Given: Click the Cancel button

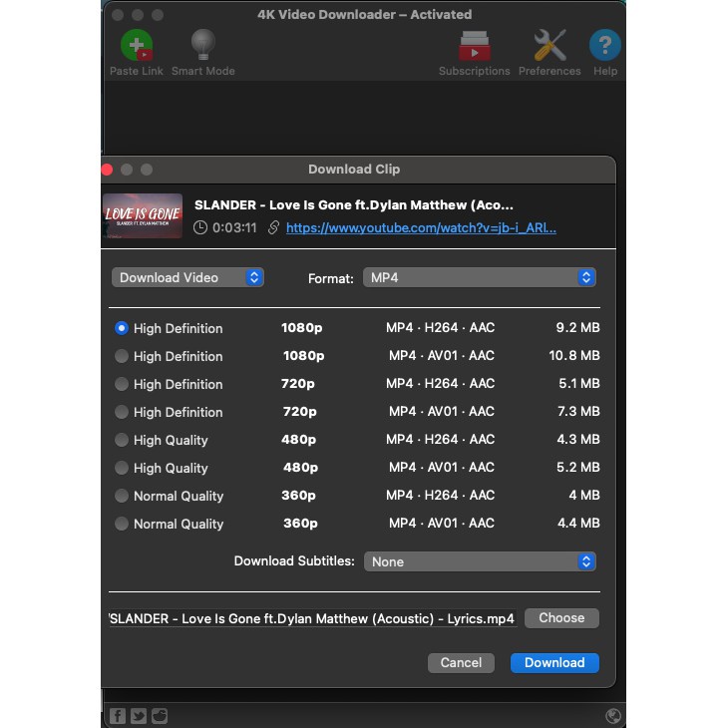Looking at the screenshot, I should [461, 662].
